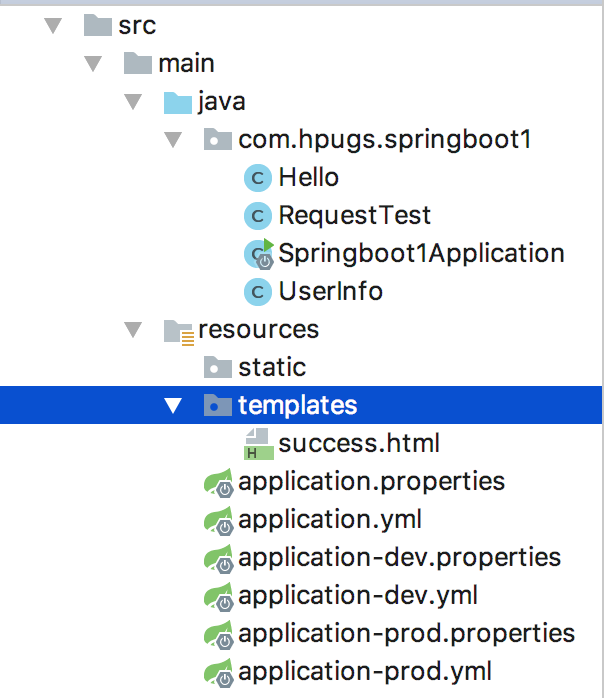Collapse the main folder arrow
The width and height of the screenshot is (604, 698).
94,63
